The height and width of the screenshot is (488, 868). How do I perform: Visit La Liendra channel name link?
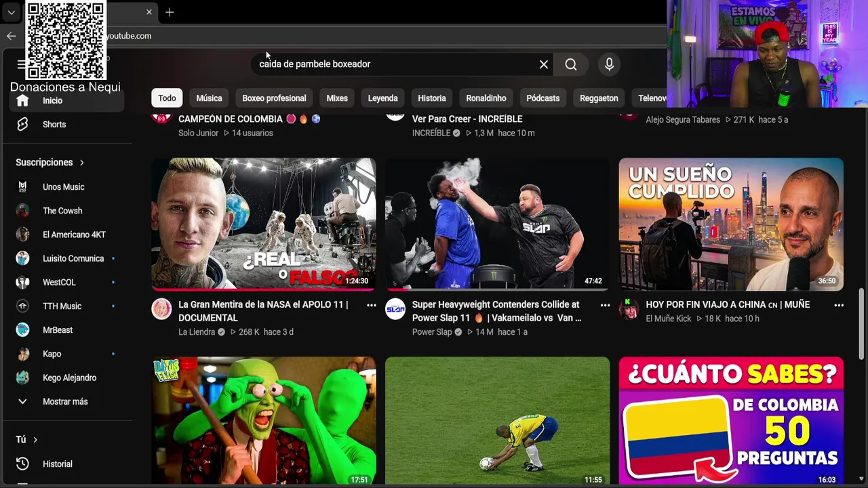pyautogui.click(x=197, y=332)
